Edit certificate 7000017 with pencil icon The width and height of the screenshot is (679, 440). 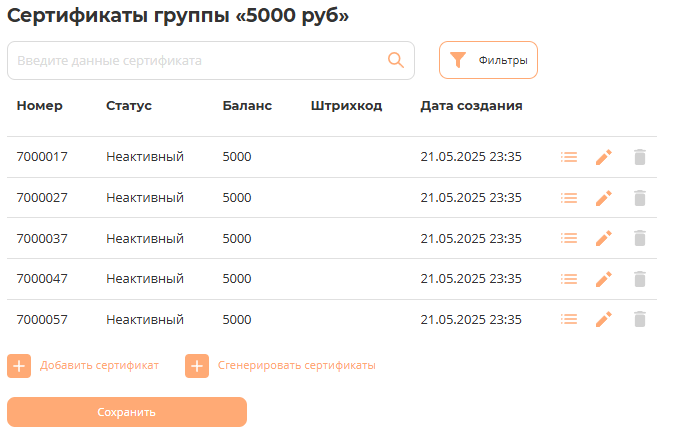tap(603, 157)
